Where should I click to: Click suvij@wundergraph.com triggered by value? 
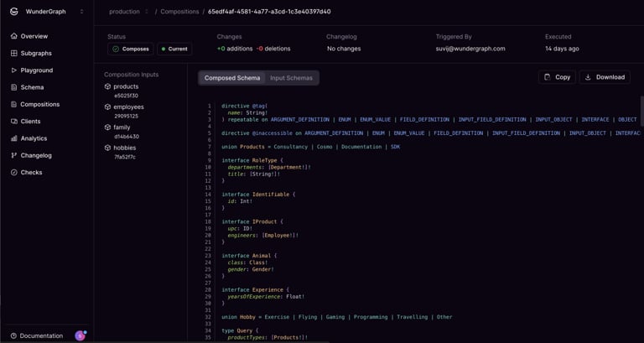tap(470, 49)
